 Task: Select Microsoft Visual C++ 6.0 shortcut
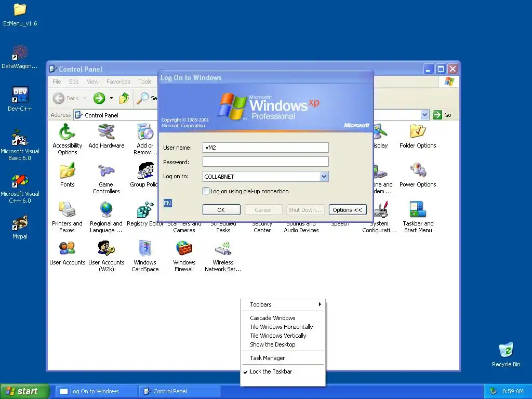(x=20, y=189)
